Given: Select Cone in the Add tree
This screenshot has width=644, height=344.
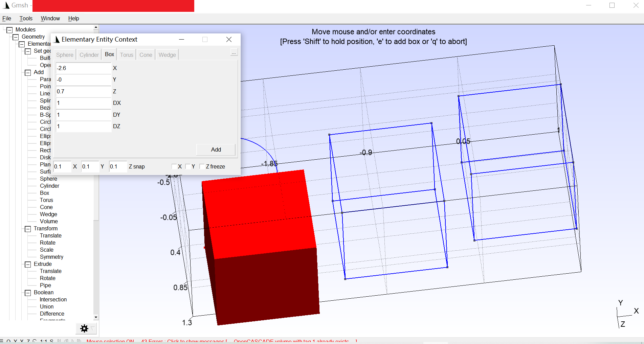Looking at the screenshot, I should tap(46, 207).
